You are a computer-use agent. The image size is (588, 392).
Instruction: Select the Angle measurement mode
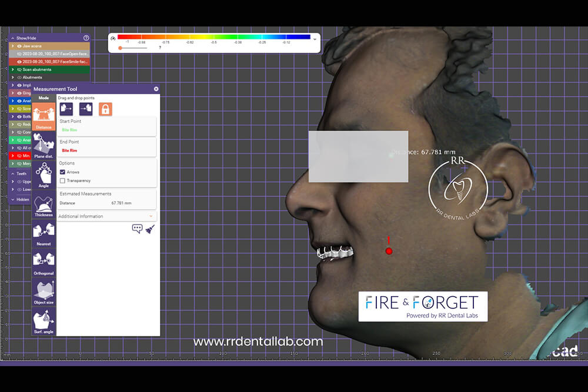click(x=44, y=175)
